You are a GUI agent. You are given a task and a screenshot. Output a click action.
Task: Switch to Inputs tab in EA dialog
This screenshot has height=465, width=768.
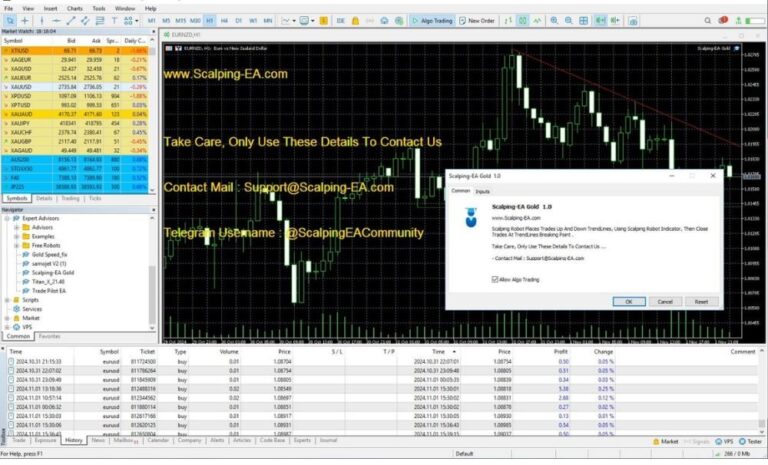(x=482, y=192)
